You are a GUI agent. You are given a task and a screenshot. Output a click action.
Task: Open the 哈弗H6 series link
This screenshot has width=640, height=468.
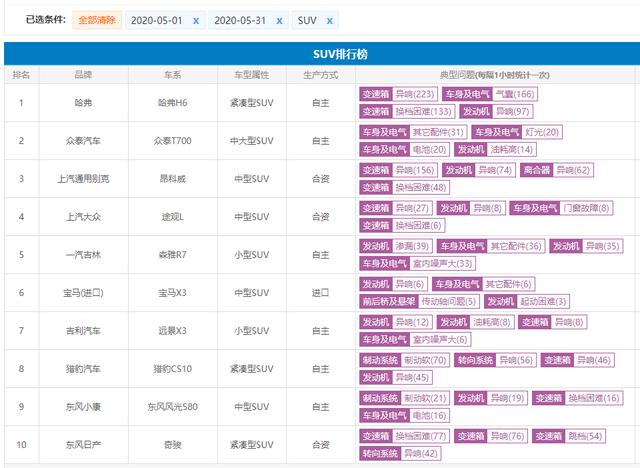pos(173,103)
